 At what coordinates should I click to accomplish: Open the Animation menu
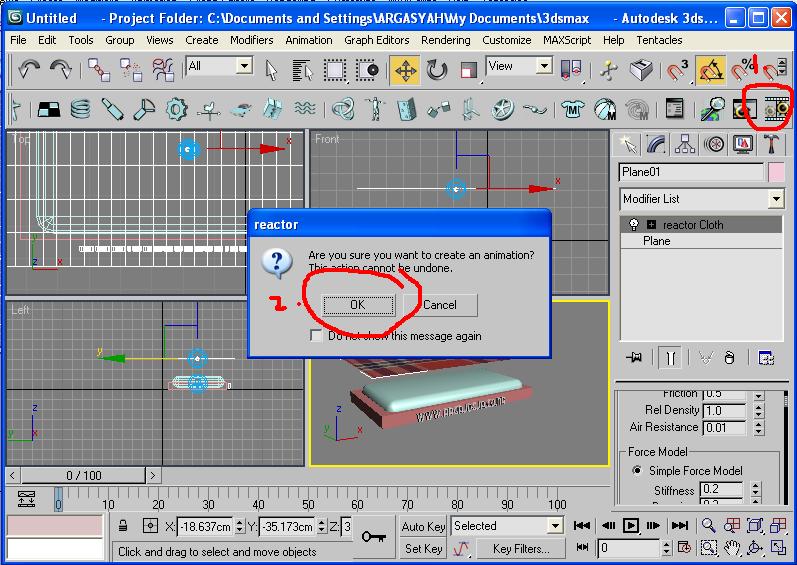pos(309,40)
